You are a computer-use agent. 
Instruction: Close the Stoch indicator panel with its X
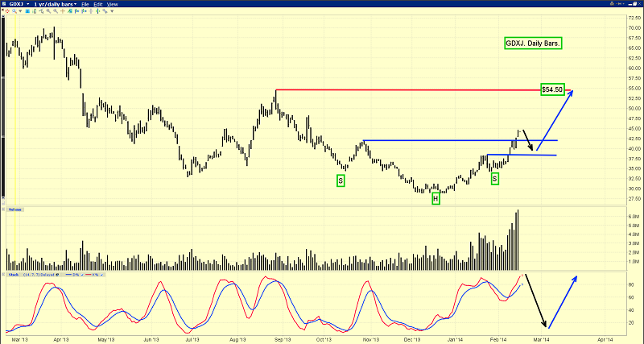[3, 273]
